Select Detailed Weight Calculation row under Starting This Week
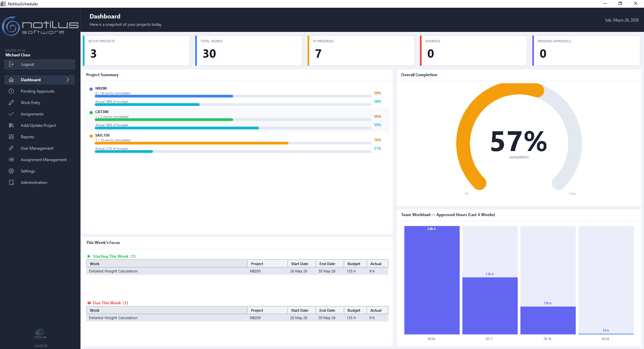 click(237, 271)
